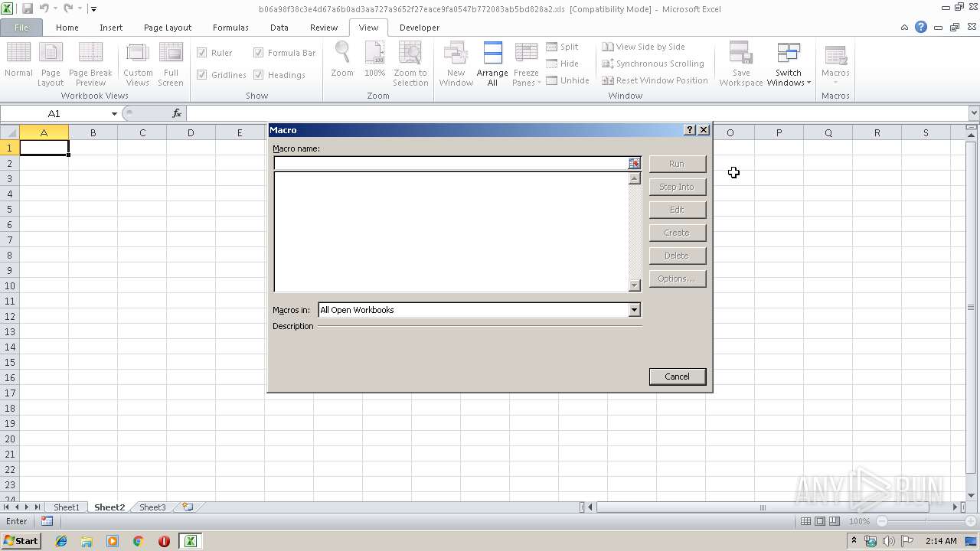Click Arrange All windows
980x551 pixels.
(492, 62)
